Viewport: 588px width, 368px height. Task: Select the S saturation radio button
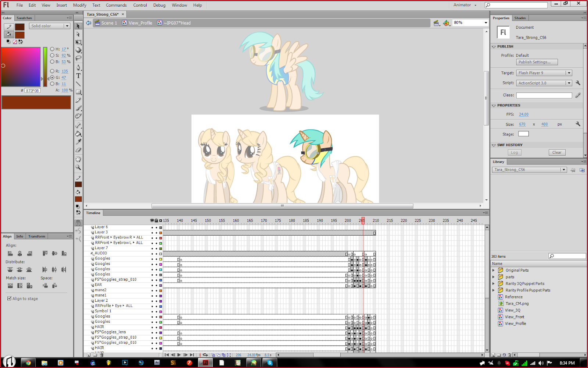coord(52,56)
